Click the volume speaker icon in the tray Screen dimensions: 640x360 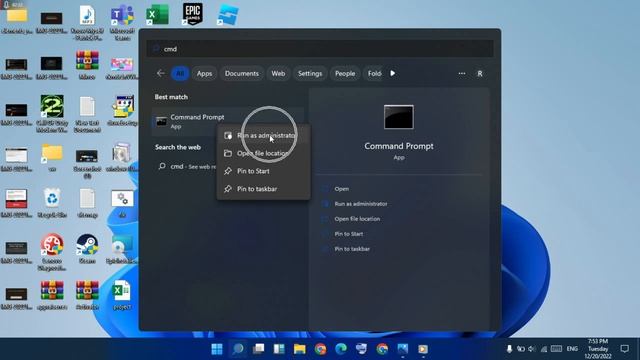click(531, 349)
